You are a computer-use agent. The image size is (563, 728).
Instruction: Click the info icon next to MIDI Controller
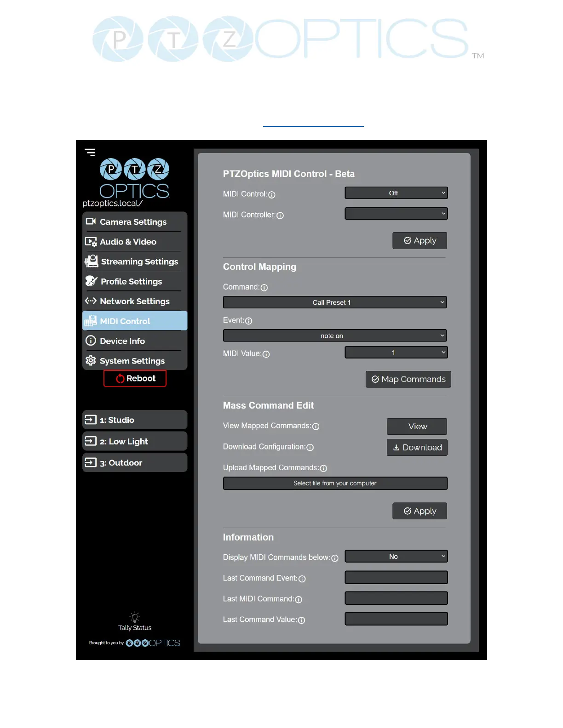click(280, 216)
